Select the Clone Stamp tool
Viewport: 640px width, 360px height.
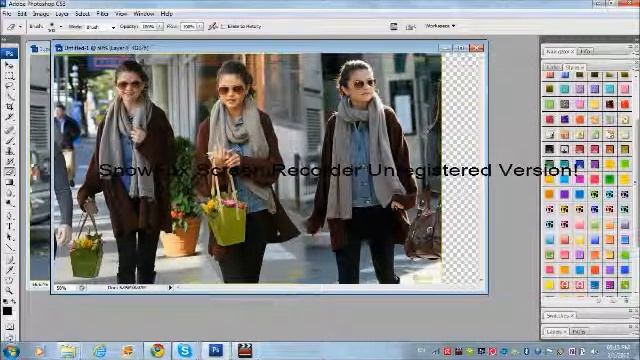(9, 151)
